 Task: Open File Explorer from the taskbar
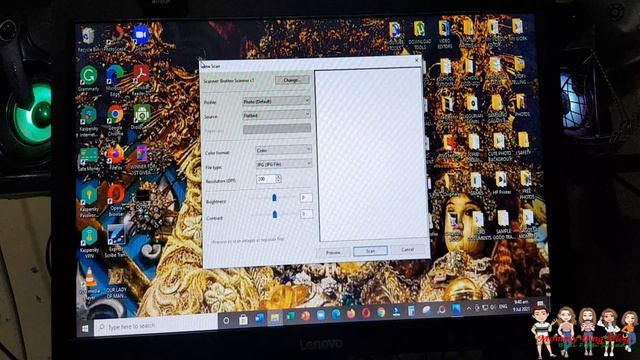pos(275,318)
